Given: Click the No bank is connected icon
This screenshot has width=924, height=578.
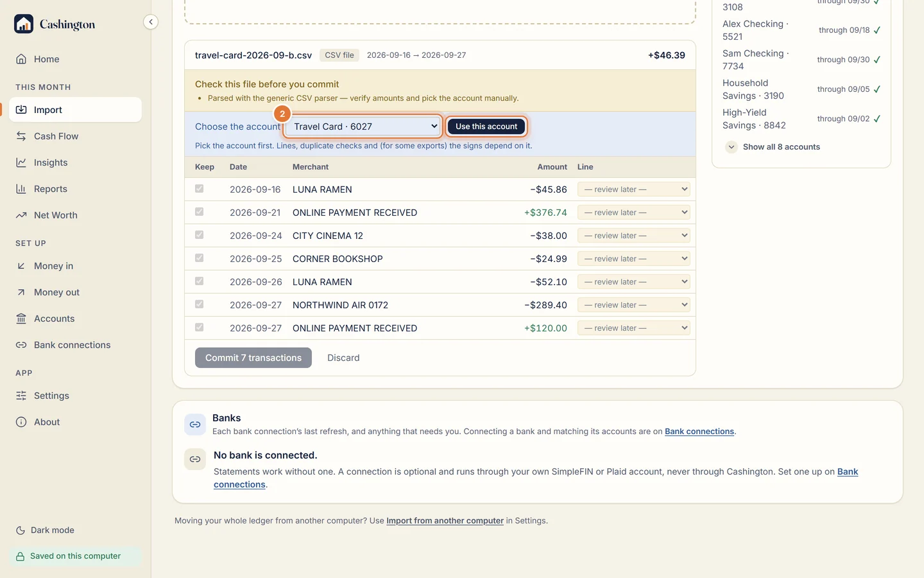Looking at the screenshot, I should [195, 459].
